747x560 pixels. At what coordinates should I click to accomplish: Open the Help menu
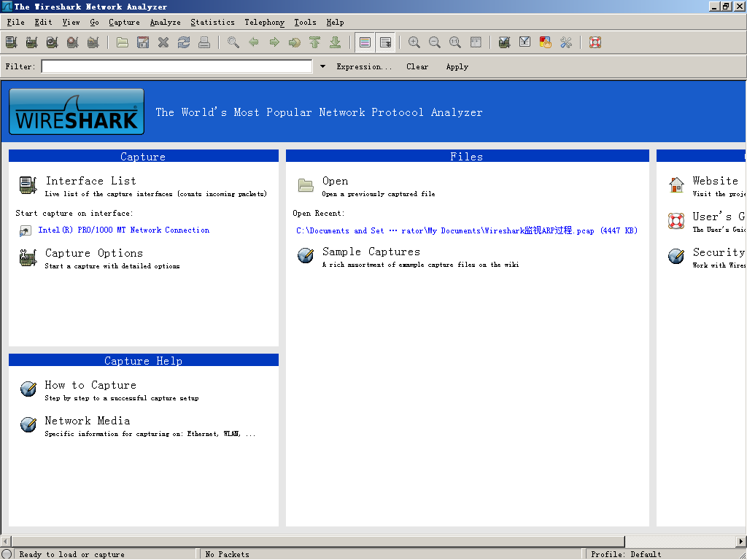click(335, 22)
